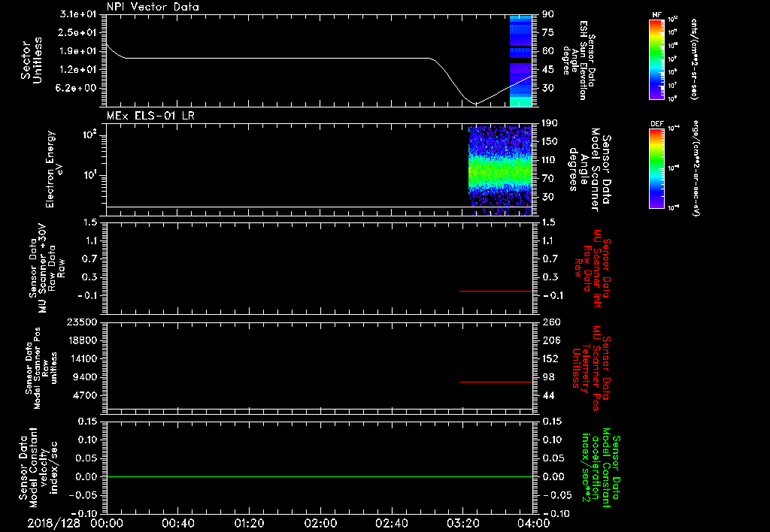Click the '44' telemetry tick label
770x532 pixels.
click(548, 395)
